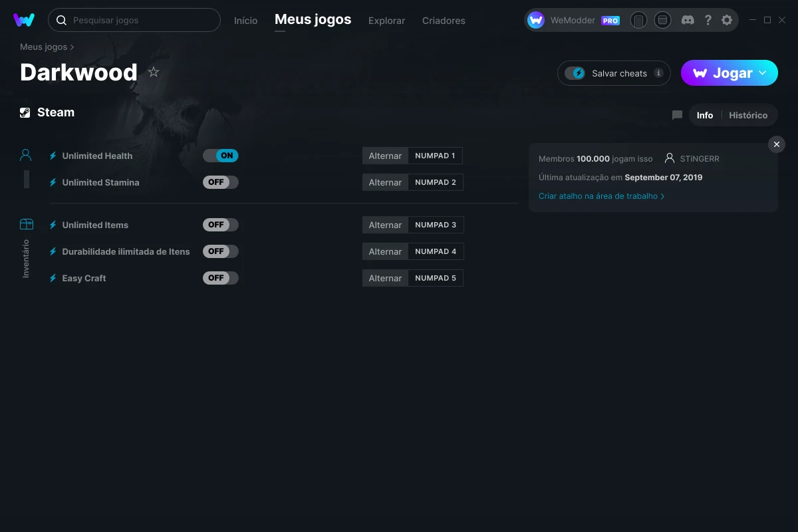The height and width of the screenshot is (532, 798).
Task: Open the overlay window icon
Action: click(x=662, y=21)
